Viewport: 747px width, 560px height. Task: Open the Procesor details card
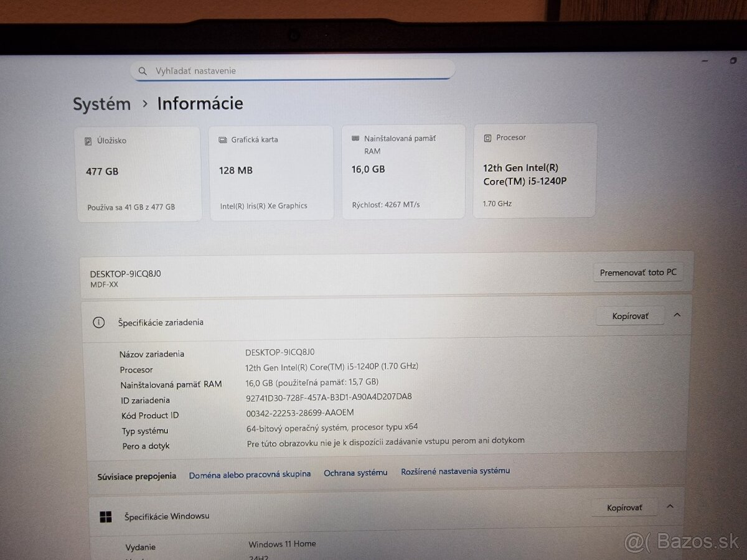[x=534, y=170]
